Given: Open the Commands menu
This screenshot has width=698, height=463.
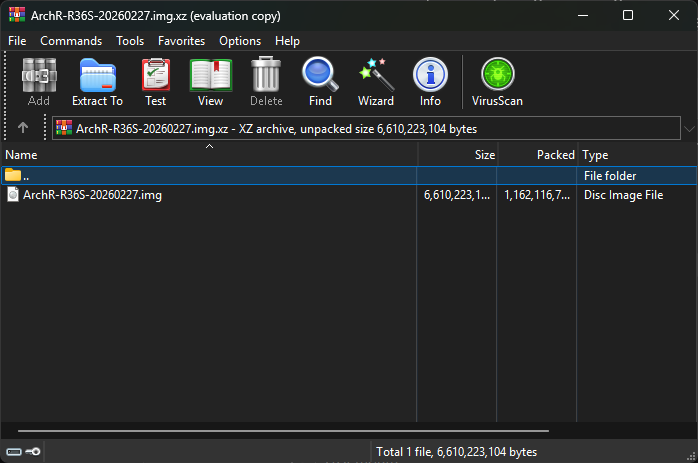Looking at the screenshot, I should [x=71, y=41].
